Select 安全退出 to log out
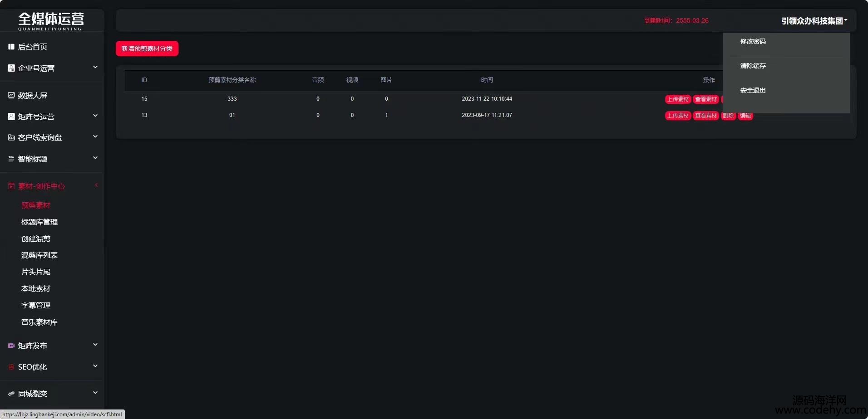The width and height of the screenshot is (868, 419). (x=753, y=90)
